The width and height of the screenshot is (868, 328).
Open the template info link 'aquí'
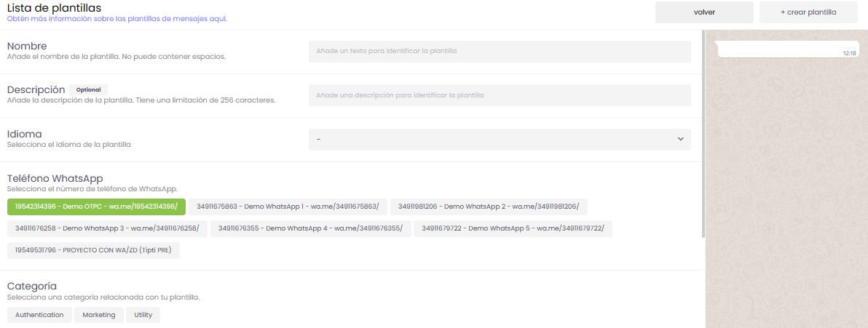pyautogui.click(x=218, y=19)
